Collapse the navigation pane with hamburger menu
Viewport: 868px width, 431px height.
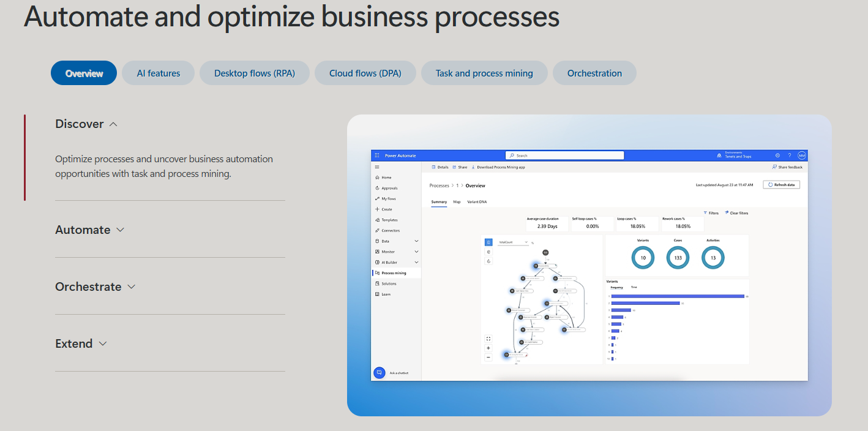(377, 166)
